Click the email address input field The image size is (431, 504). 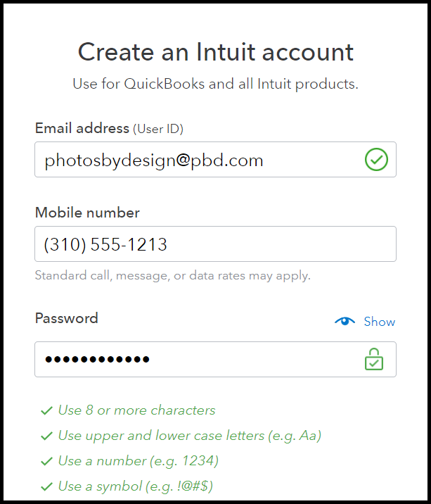point(215,159)
